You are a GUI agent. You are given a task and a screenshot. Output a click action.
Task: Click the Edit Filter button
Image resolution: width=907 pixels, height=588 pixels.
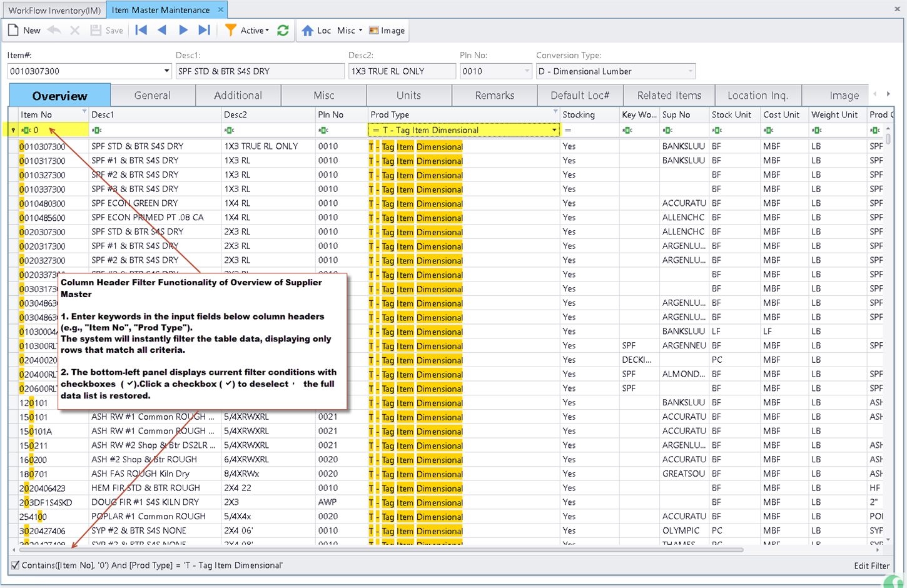tap(871, 565)
